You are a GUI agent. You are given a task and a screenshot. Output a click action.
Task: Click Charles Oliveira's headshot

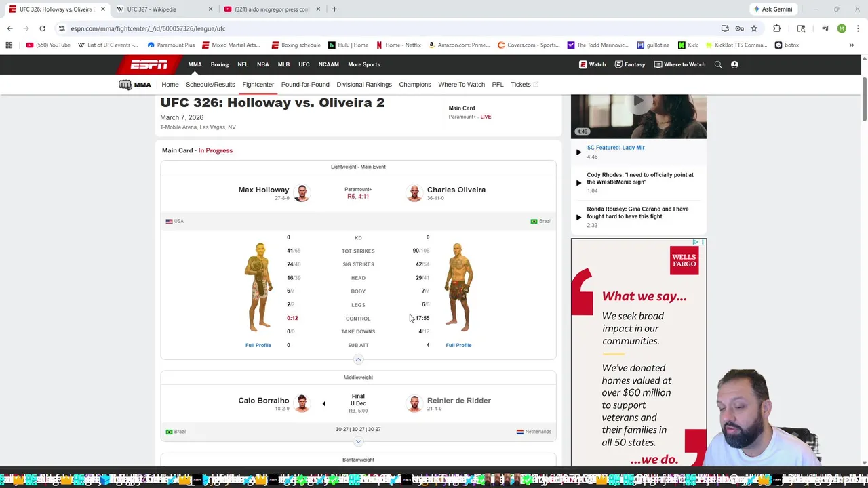click(414, 193)
